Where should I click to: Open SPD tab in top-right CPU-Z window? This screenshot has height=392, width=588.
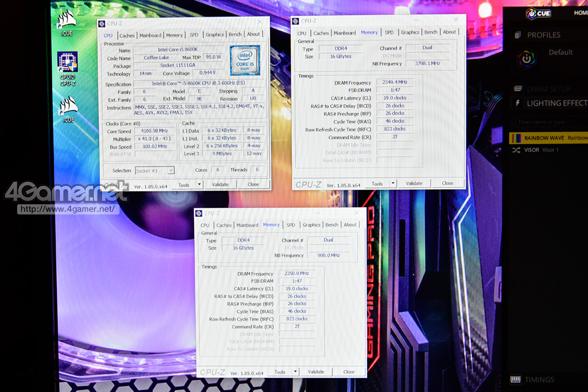[389, 32]
